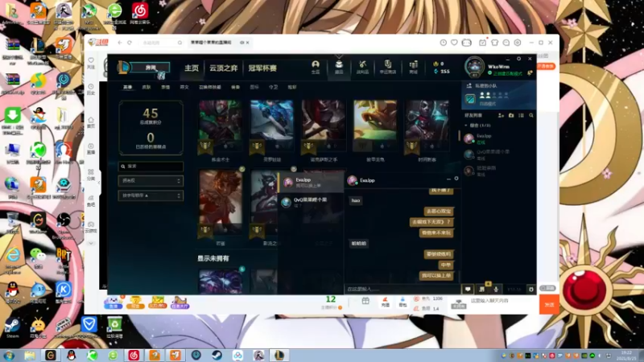The image size is (644, 362).
Task: Click the Steam desktop shortcut
Action: 12,328
